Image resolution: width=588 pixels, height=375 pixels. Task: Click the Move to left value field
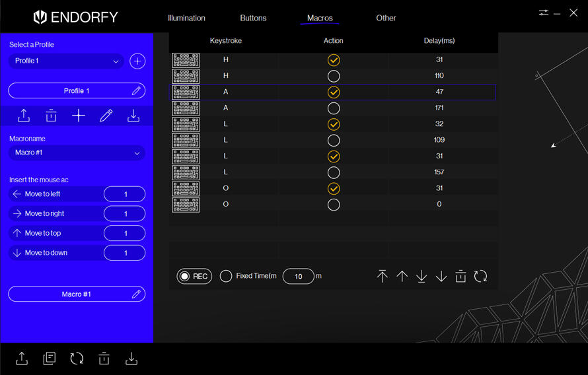coord(124,194)
